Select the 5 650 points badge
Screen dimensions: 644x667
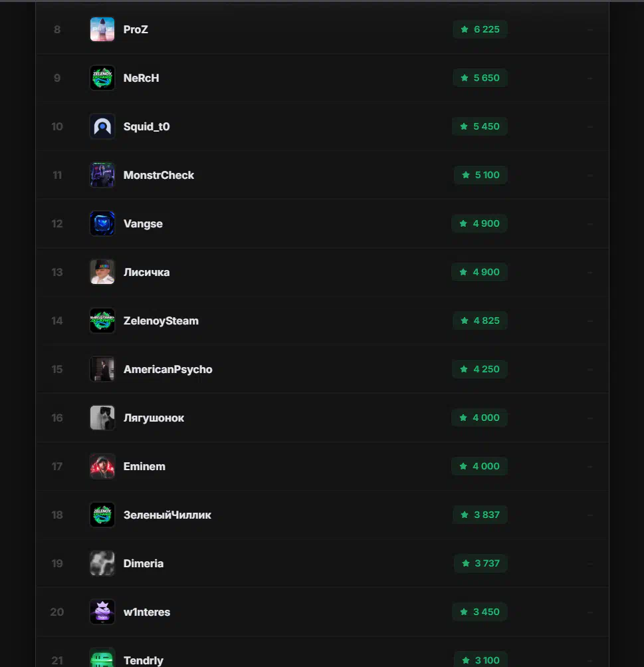coord(480,78)
